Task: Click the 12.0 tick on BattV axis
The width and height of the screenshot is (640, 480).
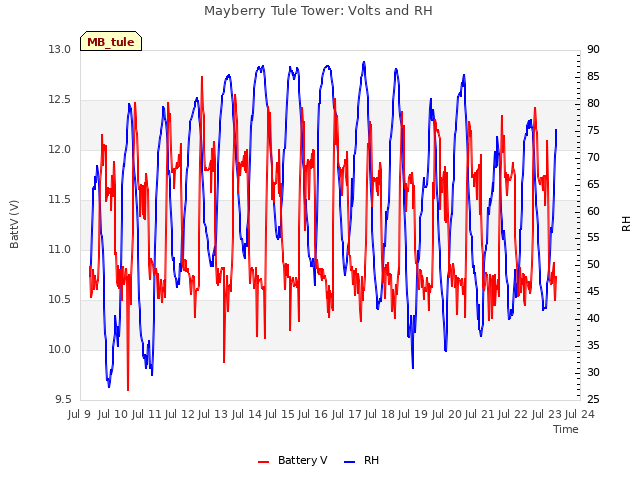Action: point(60,149)
